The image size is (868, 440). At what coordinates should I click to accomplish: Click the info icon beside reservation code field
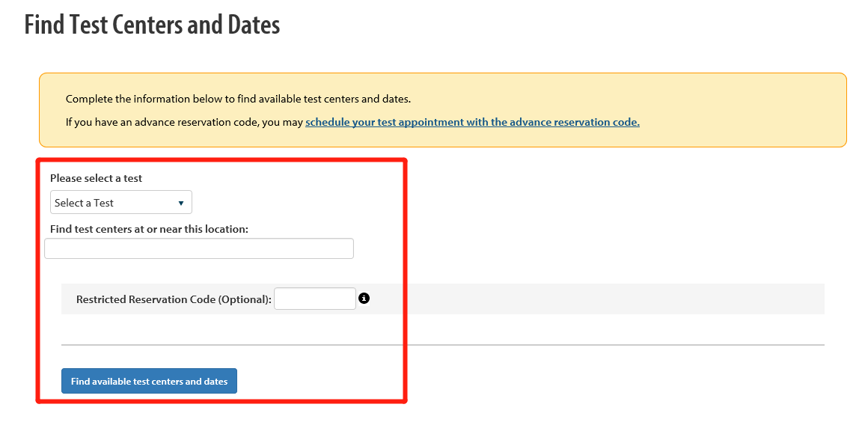(x=364, y=299)
